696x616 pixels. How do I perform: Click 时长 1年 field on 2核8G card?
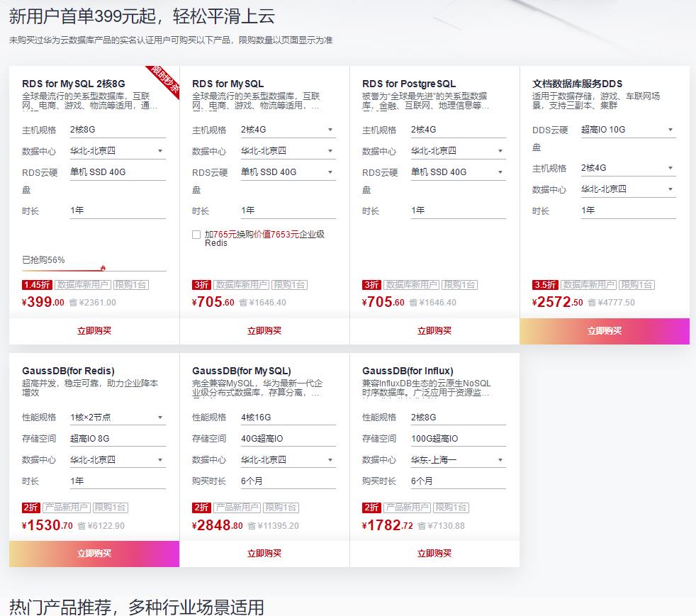tap(117, 211)
